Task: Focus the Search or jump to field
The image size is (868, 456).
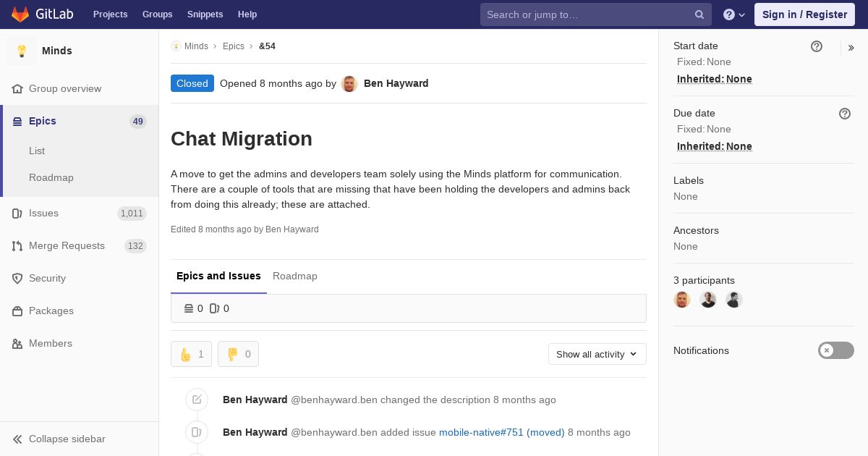Action: [589, 14]
